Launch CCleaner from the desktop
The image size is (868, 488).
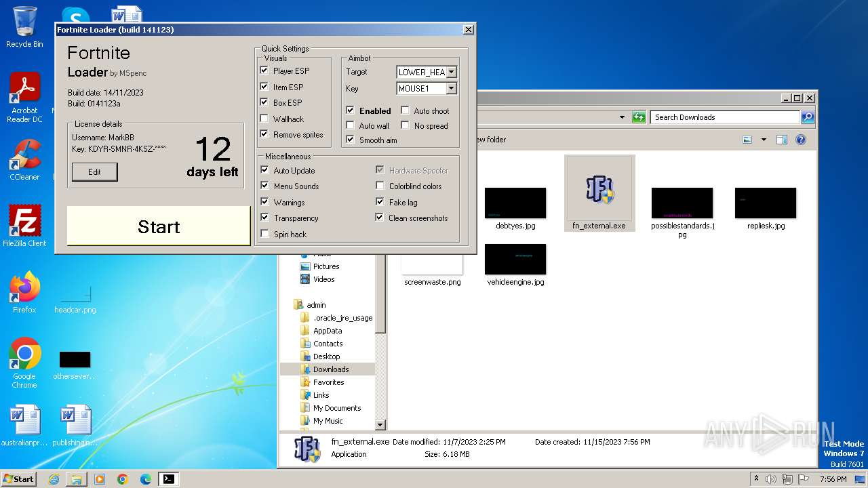(x=24, y=160)
